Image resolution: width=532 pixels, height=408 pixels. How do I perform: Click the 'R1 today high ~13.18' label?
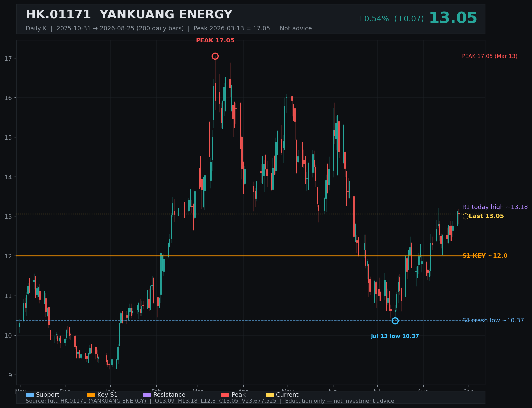495,207
